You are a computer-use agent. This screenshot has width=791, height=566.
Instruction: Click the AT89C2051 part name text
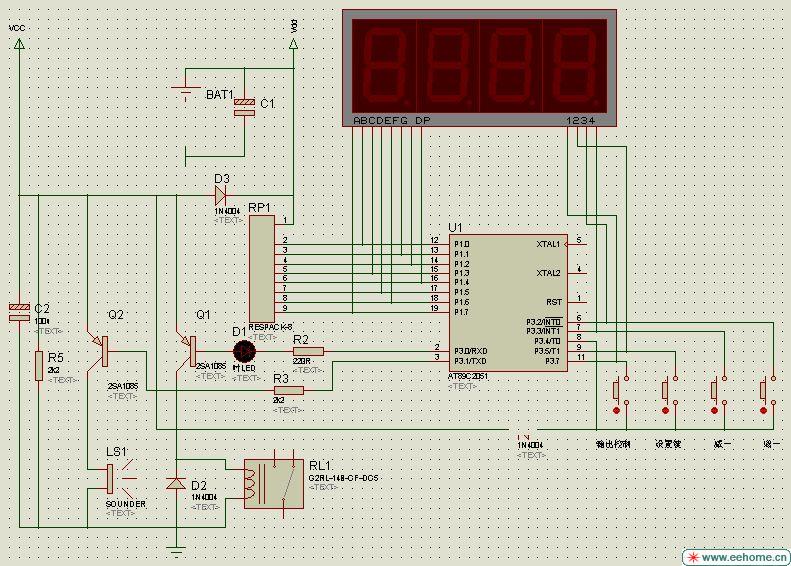(468, 376)
